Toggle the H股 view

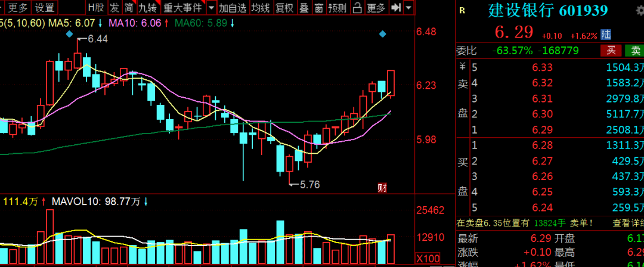97,7
